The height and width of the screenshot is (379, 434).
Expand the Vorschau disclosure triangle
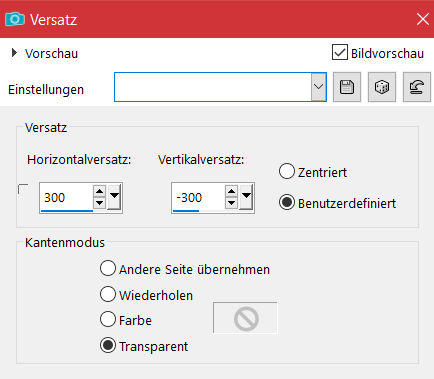tap(14, 53)
